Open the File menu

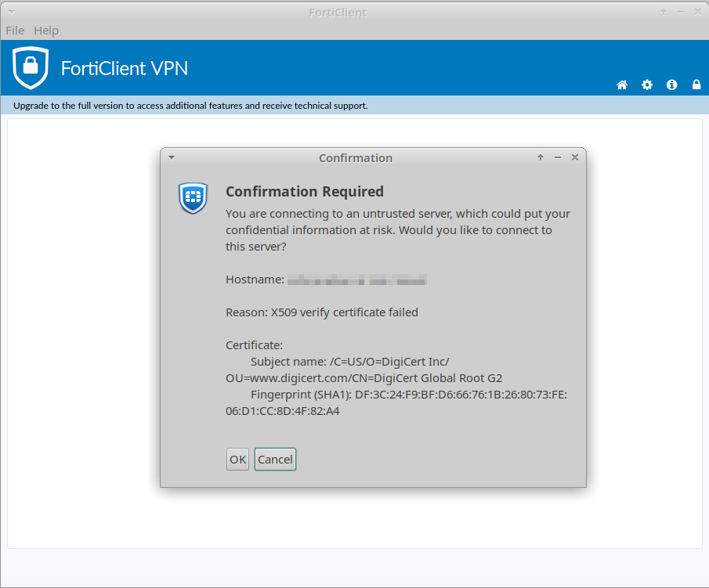[15, 31]
